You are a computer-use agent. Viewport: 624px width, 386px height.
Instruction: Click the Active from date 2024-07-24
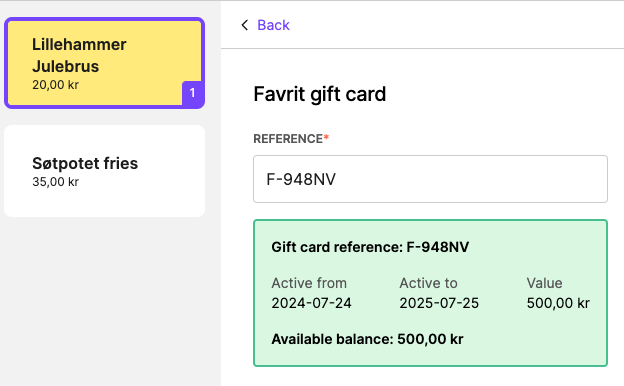click(311, 303)
